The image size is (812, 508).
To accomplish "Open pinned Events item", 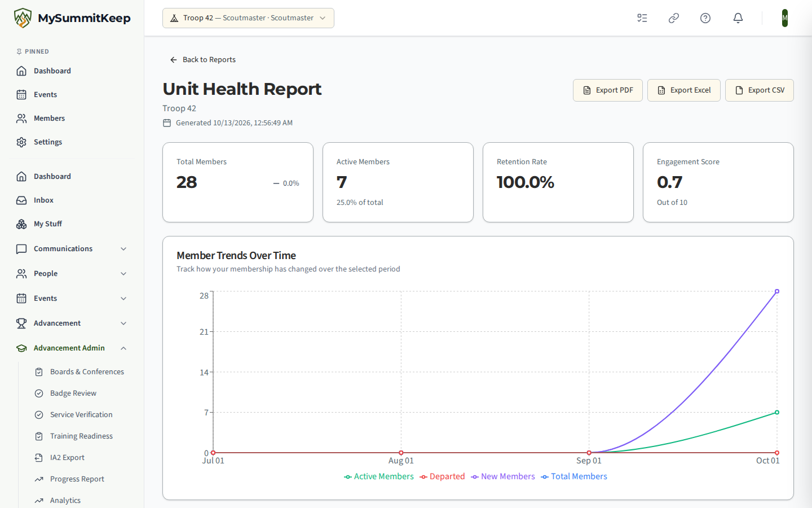I will (x=72, y=94).
